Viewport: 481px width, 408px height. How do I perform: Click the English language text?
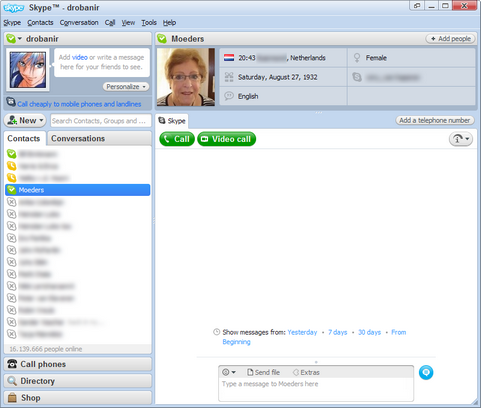point(248,96)
